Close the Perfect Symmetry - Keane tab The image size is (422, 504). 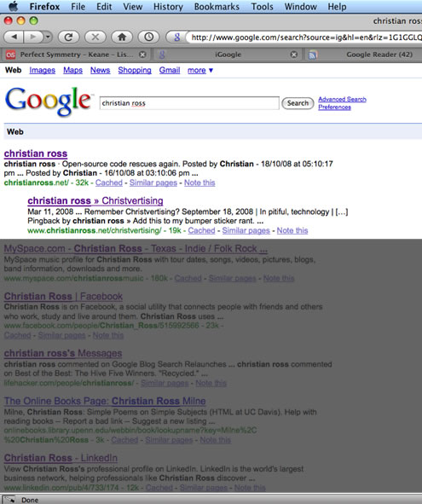click(x=142, y=55)
